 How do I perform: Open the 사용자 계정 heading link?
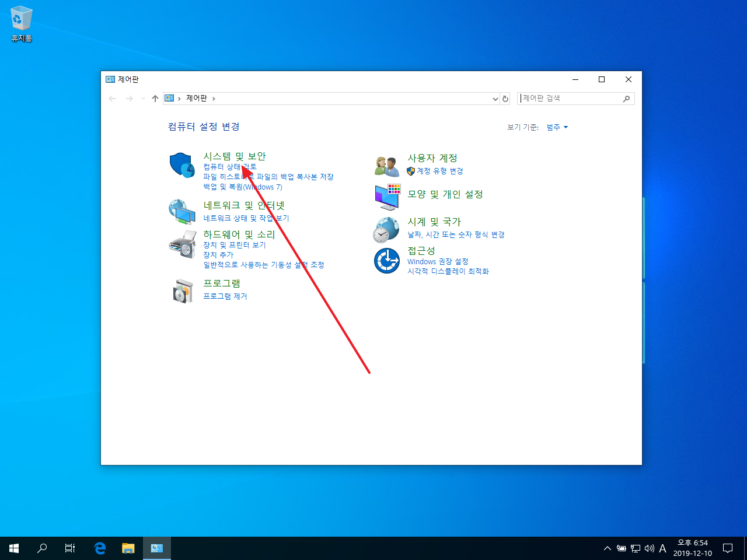click(x=432, y=158)
